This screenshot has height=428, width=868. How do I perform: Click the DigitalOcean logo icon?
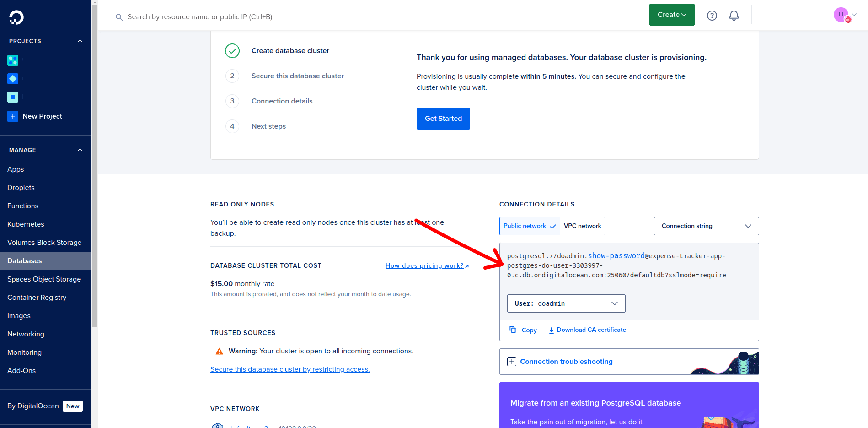[16, 17]
